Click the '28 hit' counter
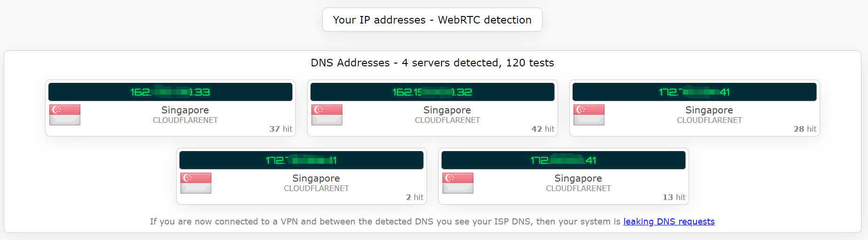Screen dimensions: 868x240 point(805,129)
